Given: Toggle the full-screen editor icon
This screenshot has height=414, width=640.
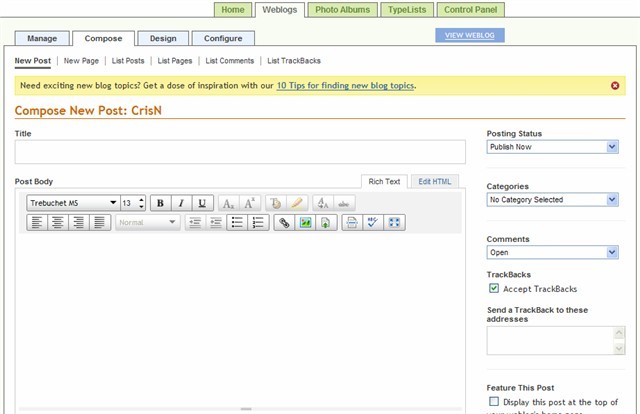Looking at the screenshot, I should point(393,222).
